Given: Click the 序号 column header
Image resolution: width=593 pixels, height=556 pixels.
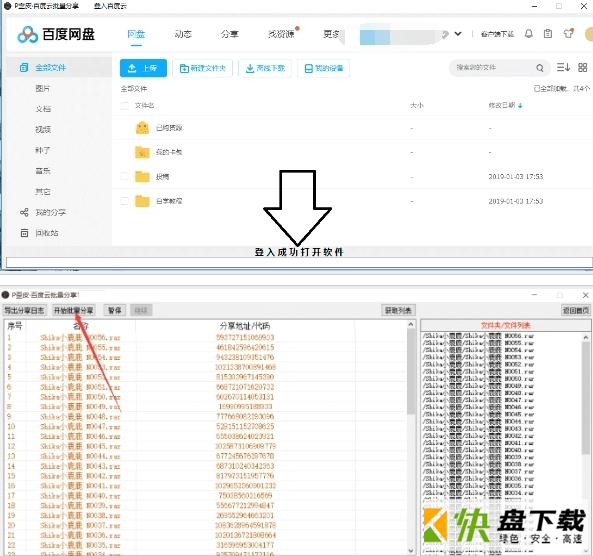Looking at the screenshot, I should 15,326.
